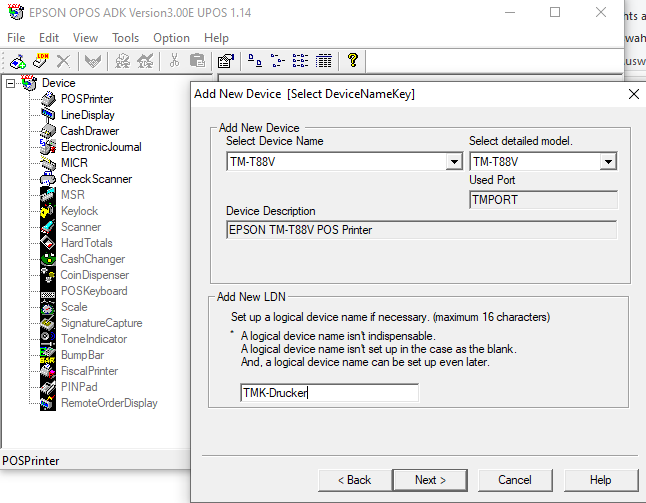The height and width of the screenshot is (503, 646).
Task: Click the LineDisplay icon in the tree
Action: coord(48,115)
